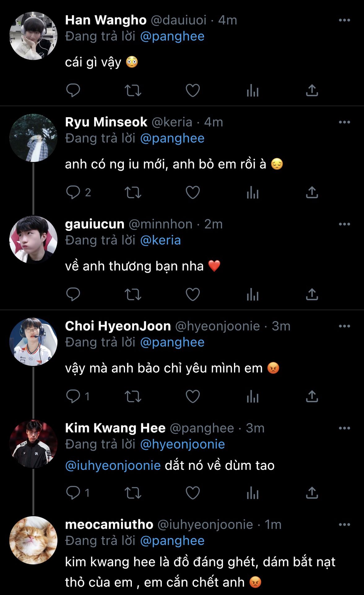Image resolution: width=364 pixels, height=595 pixels.
Task: Open more options on Han Wangho's tweet
Action: 344,20
